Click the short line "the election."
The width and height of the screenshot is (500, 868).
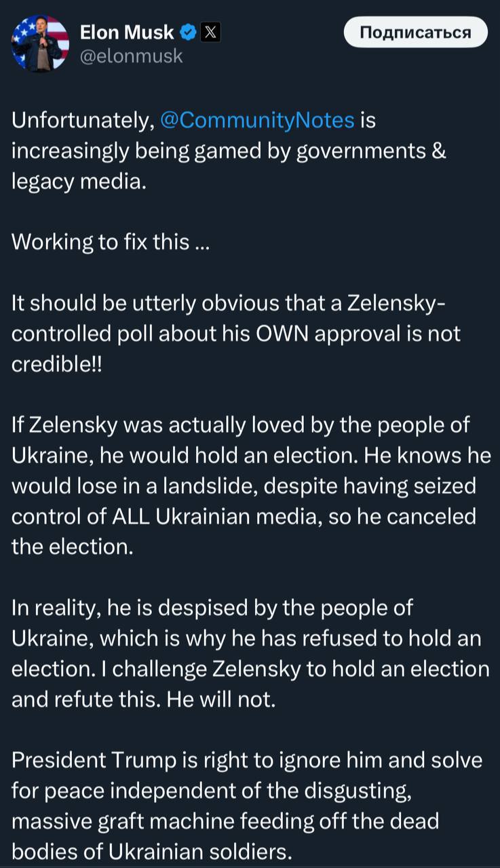[73, 547]
